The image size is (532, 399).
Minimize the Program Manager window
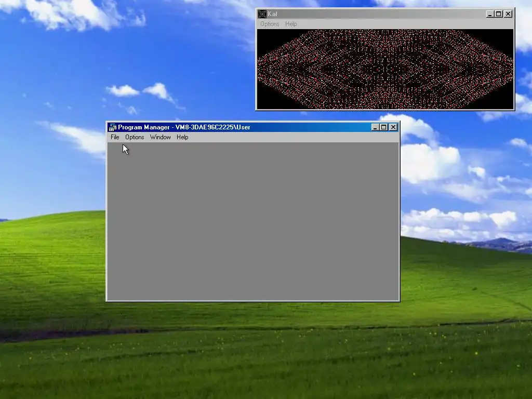tap(375, 127)
